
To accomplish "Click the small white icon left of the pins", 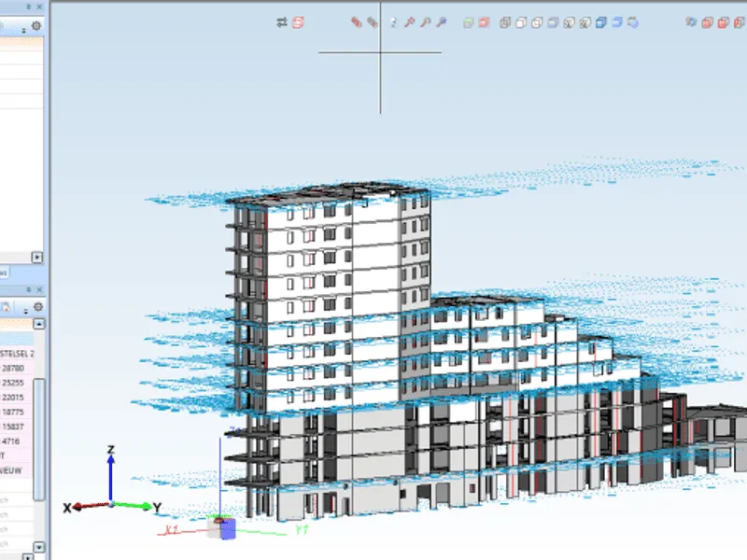I will tap(393, 22).
